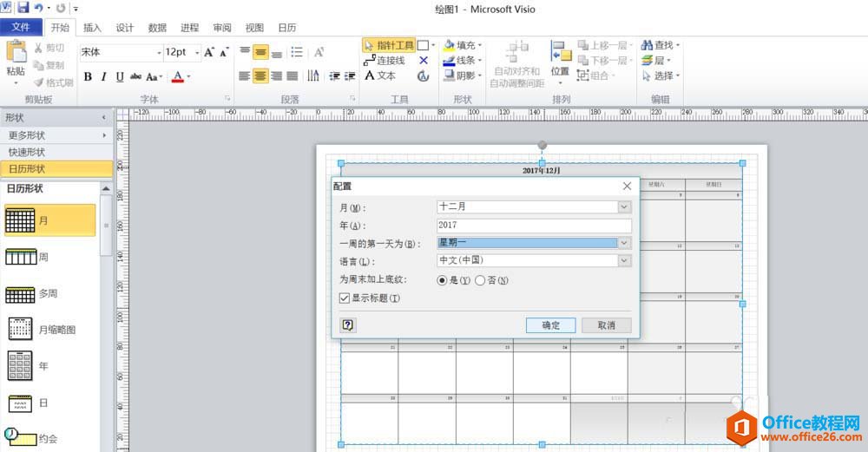
Task: Select the Pointer Tool (指针工具)
Action: pos(388,45)
